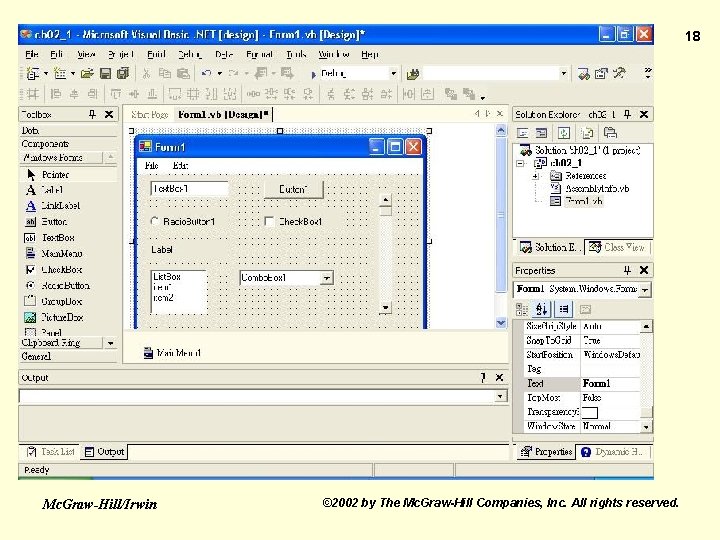Select the Form1.vb [Design] tab

point(223,115)
